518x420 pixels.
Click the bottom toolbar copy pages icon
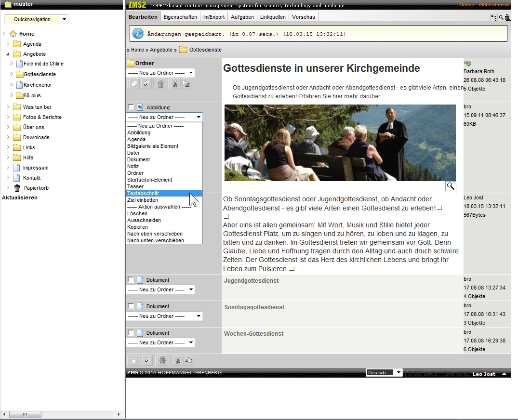click(x=188, y=360)
